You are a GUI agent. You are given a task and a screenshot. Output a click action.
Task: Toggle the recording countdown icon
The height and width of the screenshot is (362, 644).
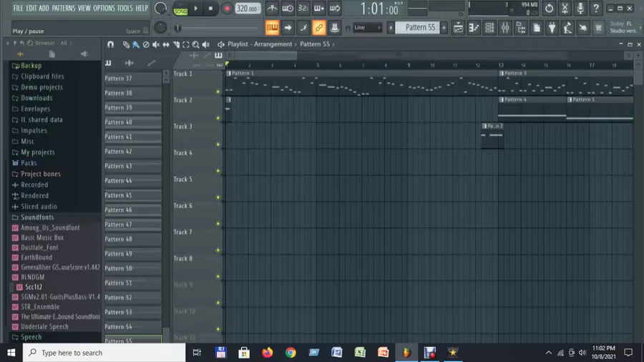pyautogui.click(x=303, y=8)
